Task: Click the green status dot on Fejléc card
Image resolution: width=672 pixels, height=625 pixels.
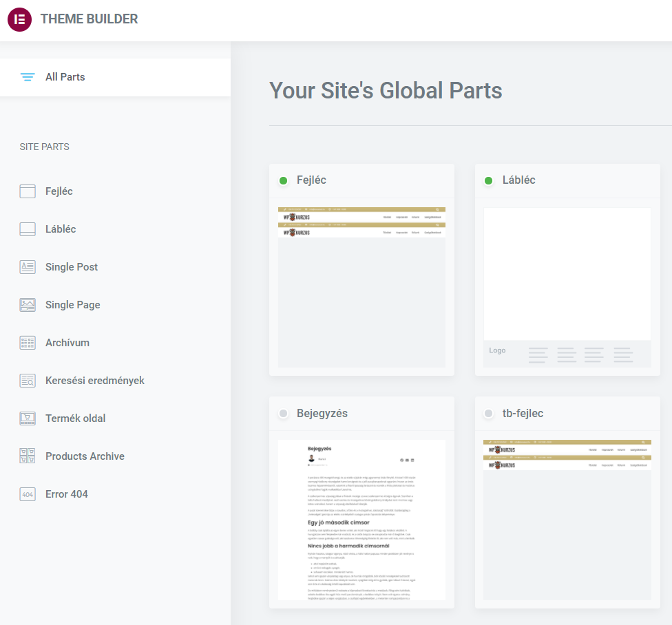Action: pyautogui.click(x=283, y=180)
